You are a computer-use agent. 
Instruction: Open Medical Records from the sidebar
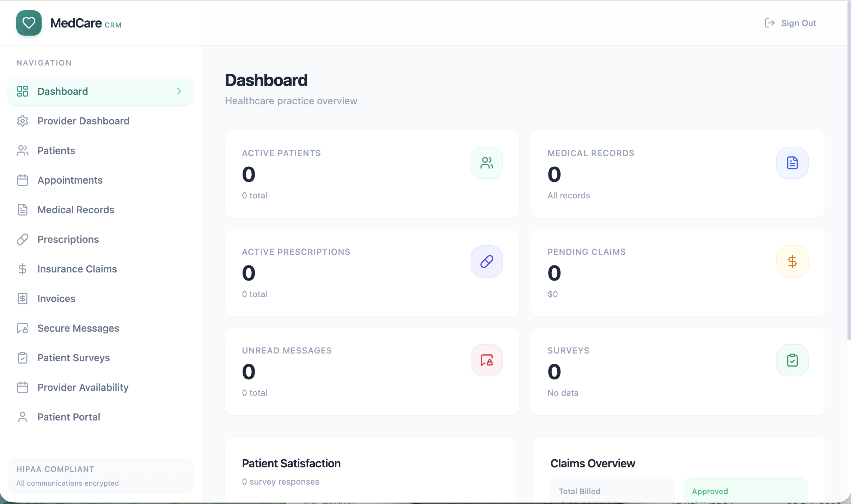tap(100, 210)
